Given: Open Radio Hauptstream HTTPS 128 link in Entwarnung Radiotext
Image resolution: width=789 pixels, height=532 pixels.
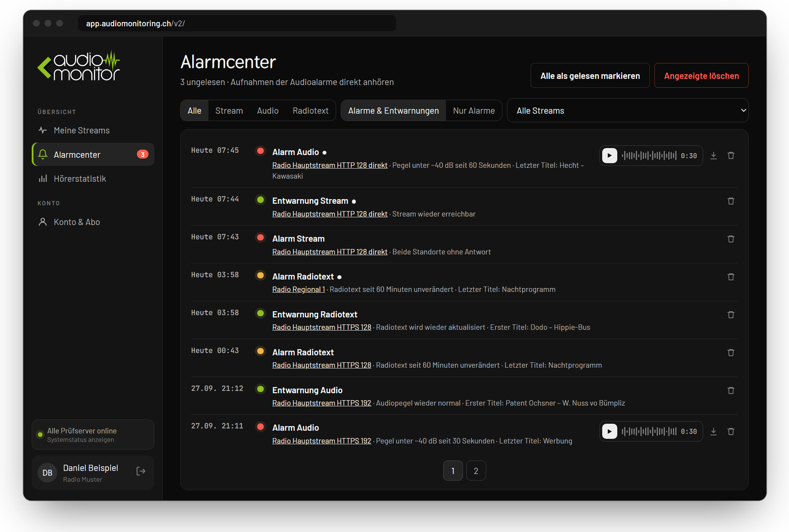Looking at the screenshot, I should [322, 327].
